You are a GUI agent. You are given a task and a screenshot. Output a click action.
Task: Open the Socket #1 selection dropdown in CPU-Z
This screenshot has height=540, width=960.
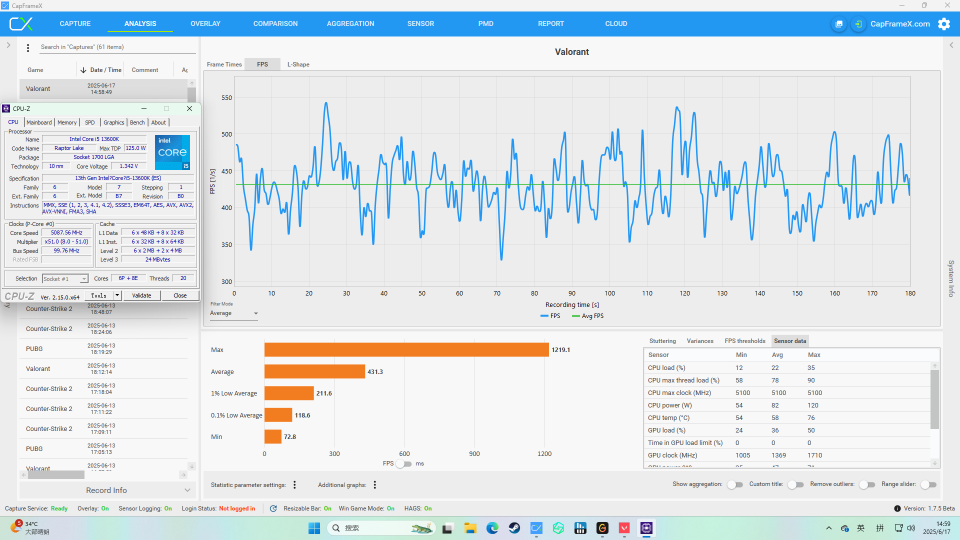[x=65, y=279]
